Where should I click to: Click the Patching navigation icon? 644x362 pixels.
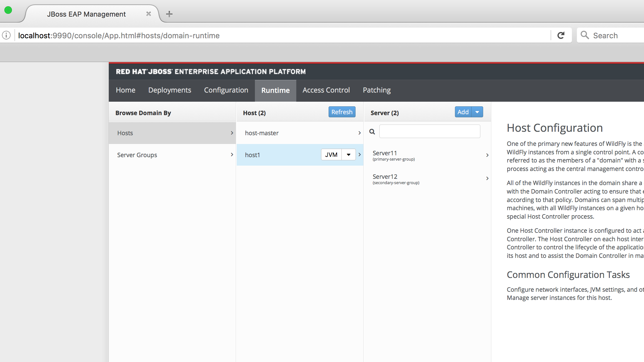pos(377,90)
